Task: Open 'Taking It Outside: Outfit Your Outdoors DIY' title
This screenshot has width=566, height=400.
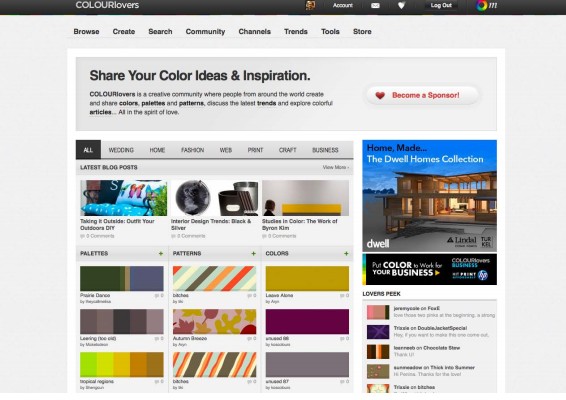Action: 117,225
